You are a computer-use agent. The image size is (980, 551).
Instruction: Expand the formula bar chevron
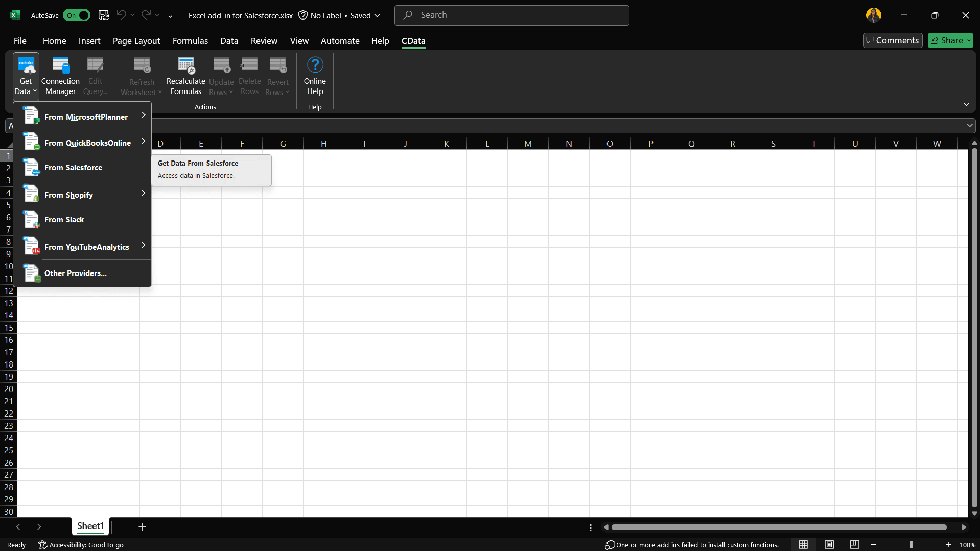[x=969, y=125]
